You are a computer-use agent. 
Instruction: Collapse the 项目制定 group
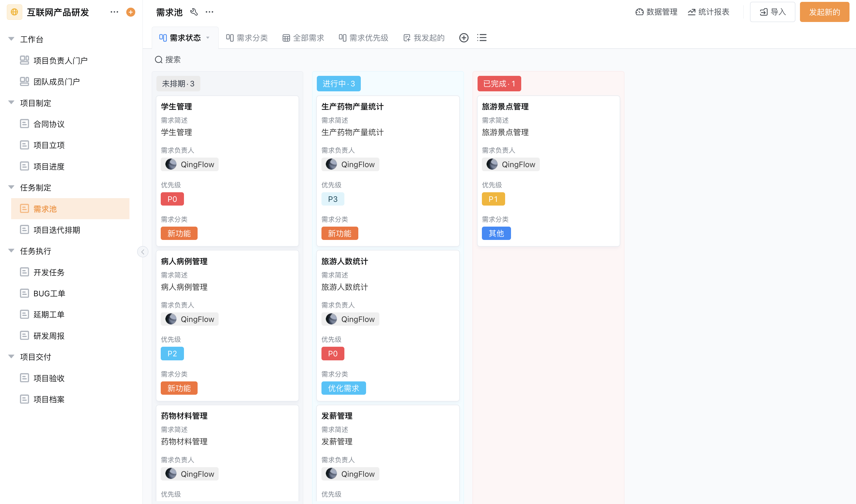pyautogui.click(x=11, y=102)
